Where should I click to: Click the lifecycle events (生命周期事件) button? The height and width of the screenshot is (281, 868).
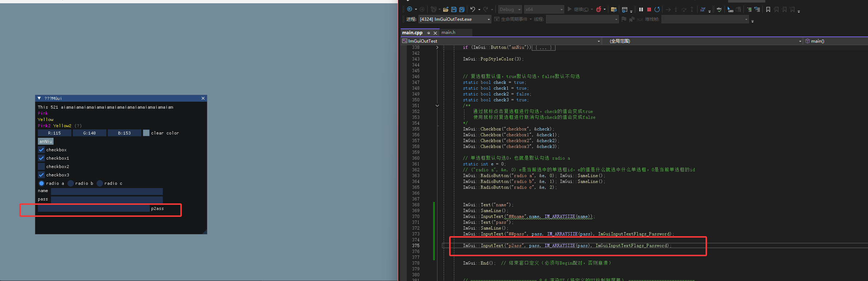point(511,19)
